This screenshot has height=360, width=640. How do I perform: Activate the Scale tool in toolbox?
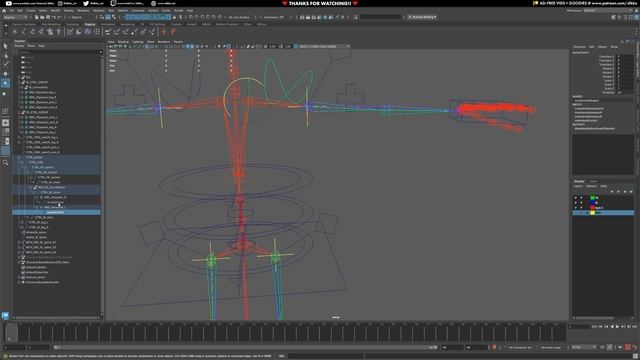point(5,93)
